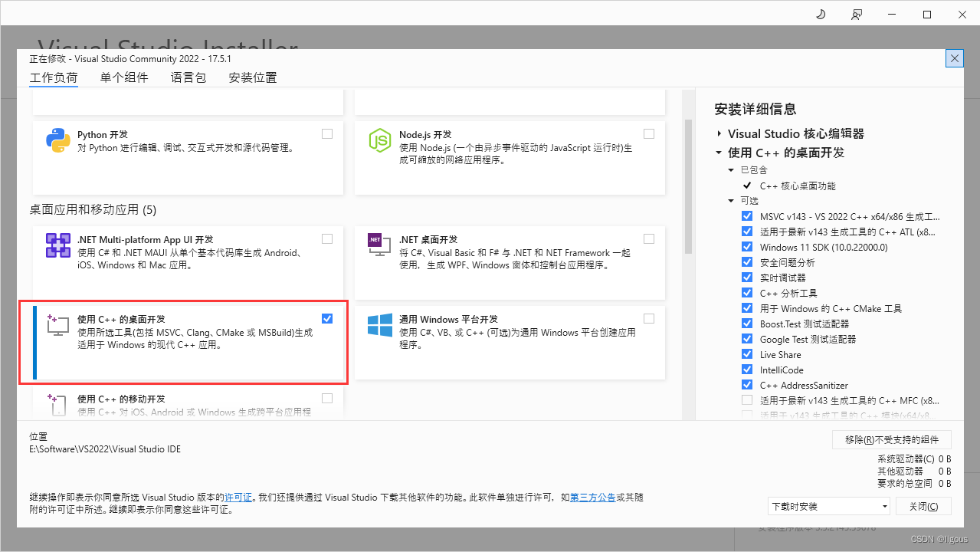Check the Python 开发 workload checkbox

327,133
